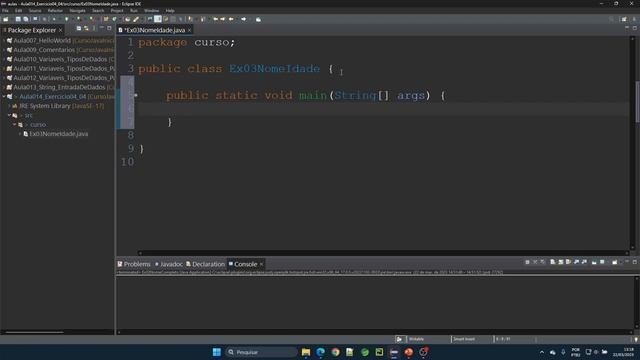Open the Run menu
This screenshot has width=640, height=360.
[134, 11]
